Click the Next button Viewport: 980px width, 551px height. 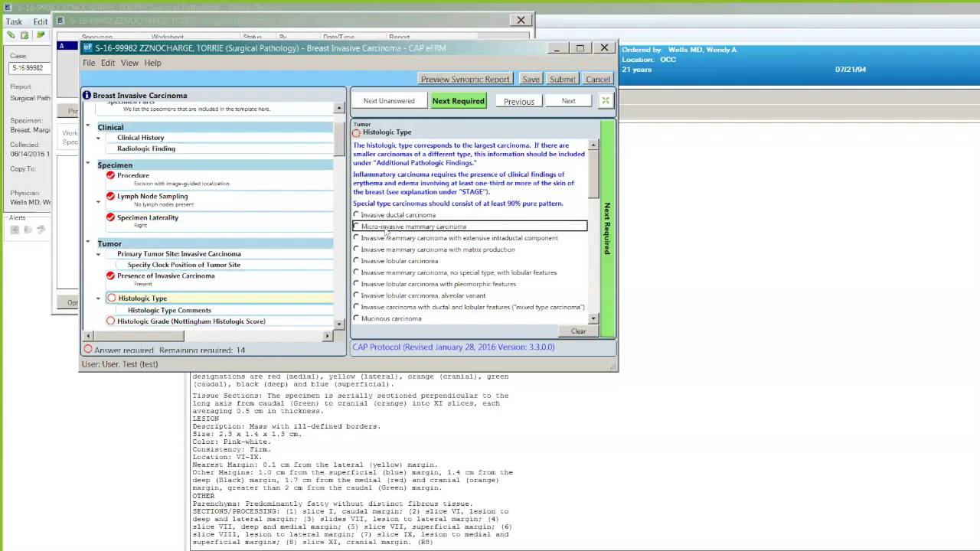(x=568, y=101)
